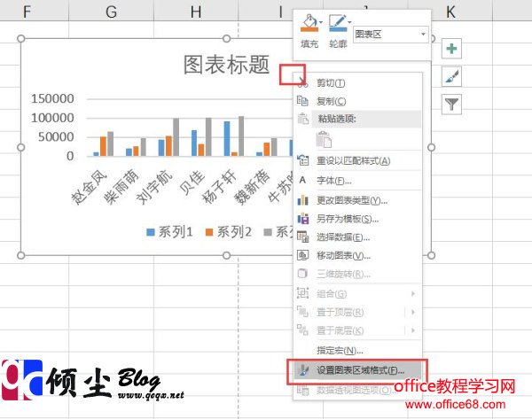Click the 3D rotation cube icon
The image size is (532, 419).
point(302,273)
